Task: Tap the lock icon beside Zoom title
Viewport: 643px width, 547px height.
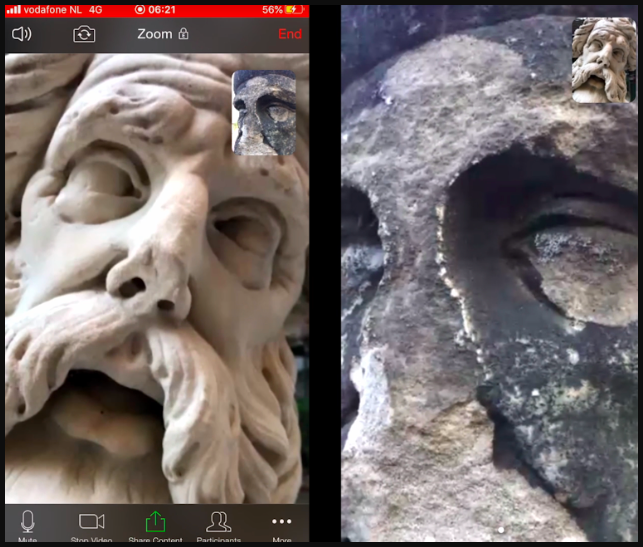Action: pos(183,34)
